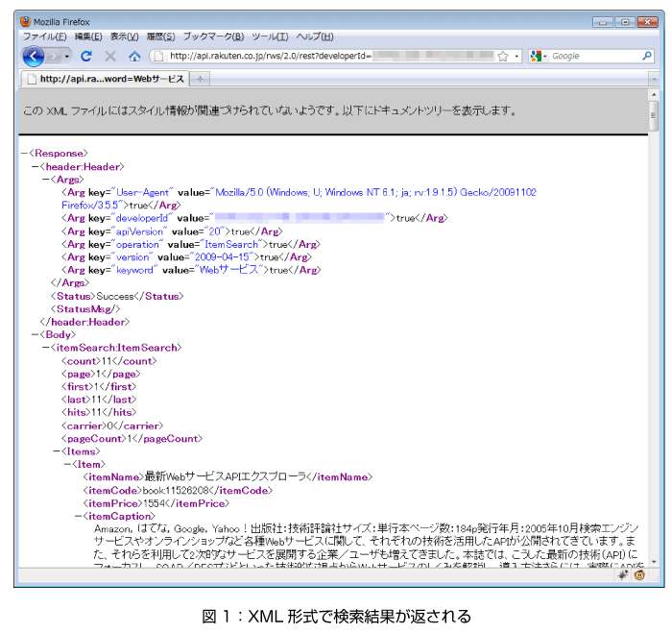
Task: Collapse the Item node
Action: (67, 464)
